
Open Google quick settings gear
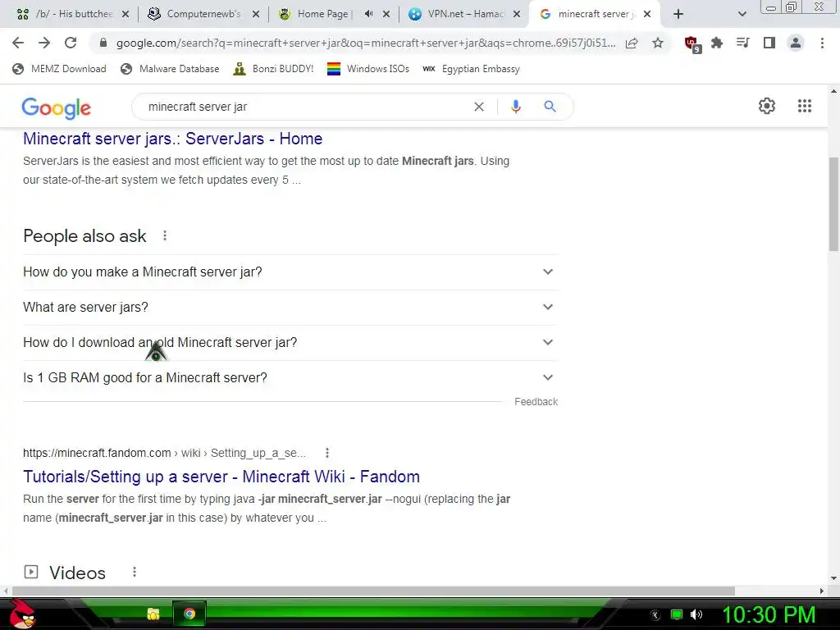click(767, 106)
